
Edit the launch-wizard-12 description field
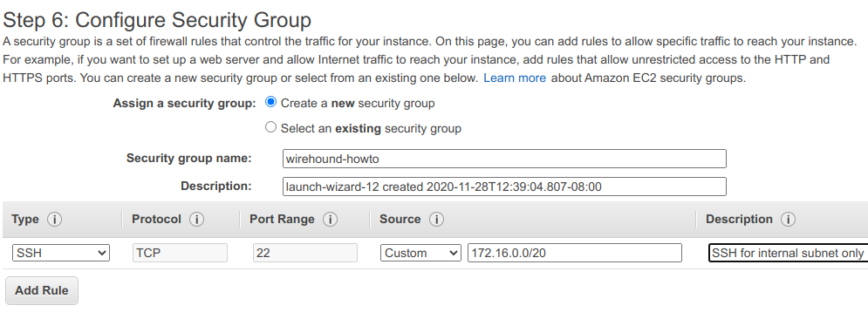click(504, 187)
